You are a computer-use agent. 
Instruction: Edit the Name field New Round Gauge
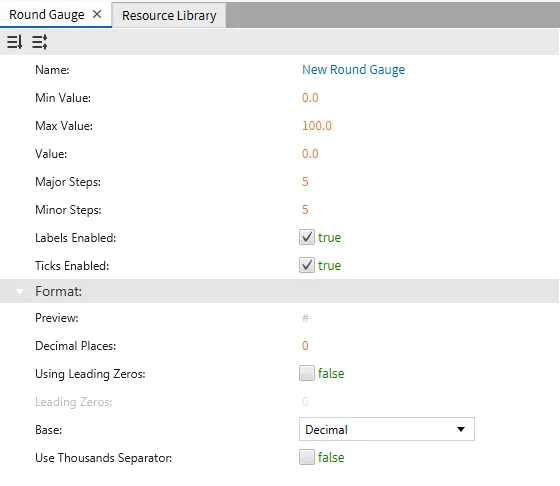(x=354, y=70)
